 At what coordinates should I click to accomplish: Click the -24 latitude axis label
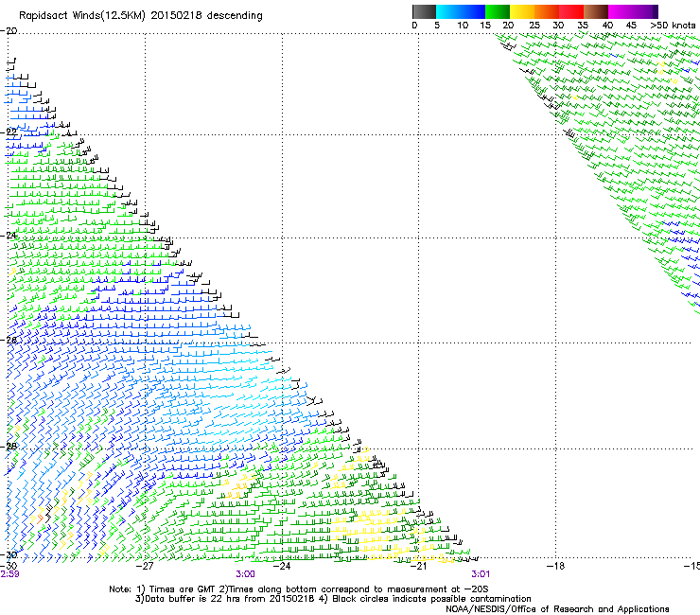[x=9, y=236]
